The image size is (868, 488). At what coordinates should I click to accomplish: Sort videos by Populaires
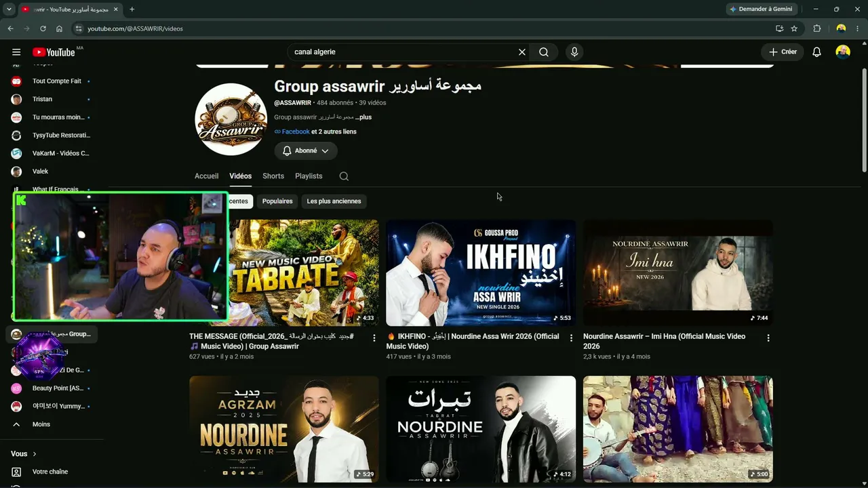[277, 201]
